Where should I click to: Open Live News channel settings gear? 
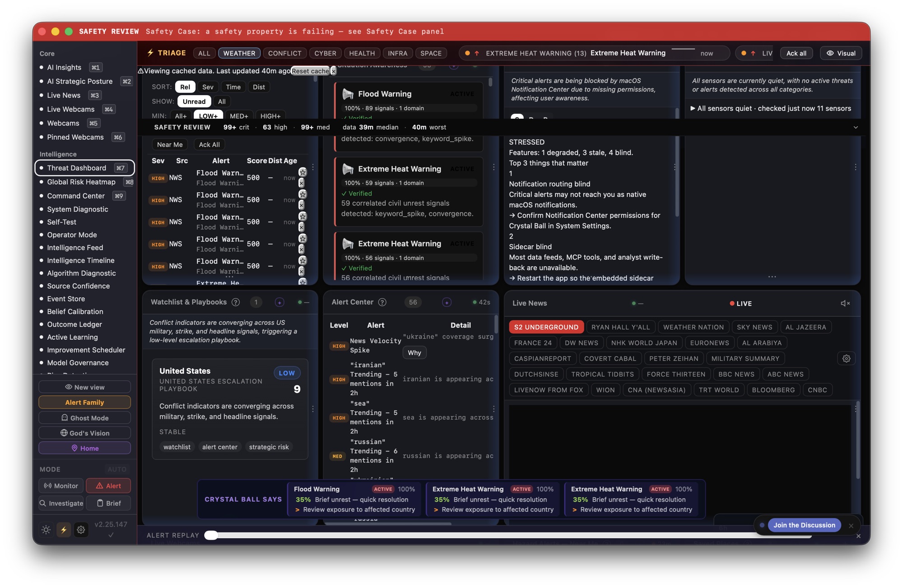[846, 358]
